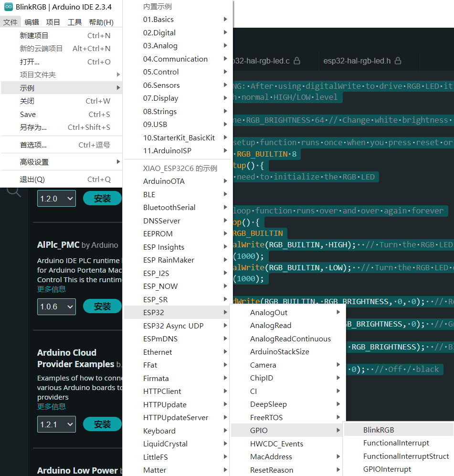
Task: Click lock icon on esp32-hal-rgb-led.h tab
Action: click(398, 61)
